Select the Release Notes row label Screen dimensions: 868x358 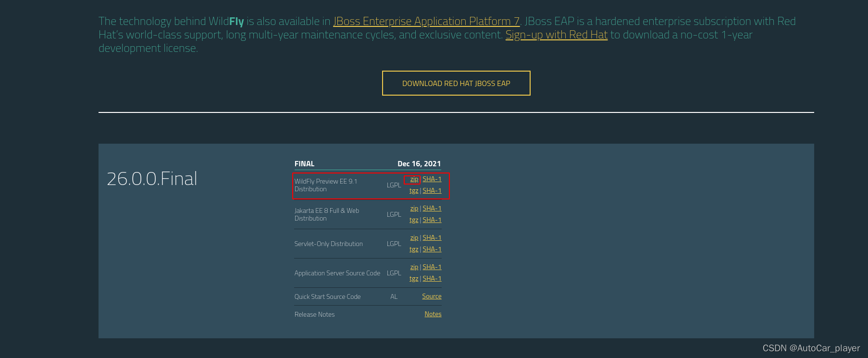315,315
